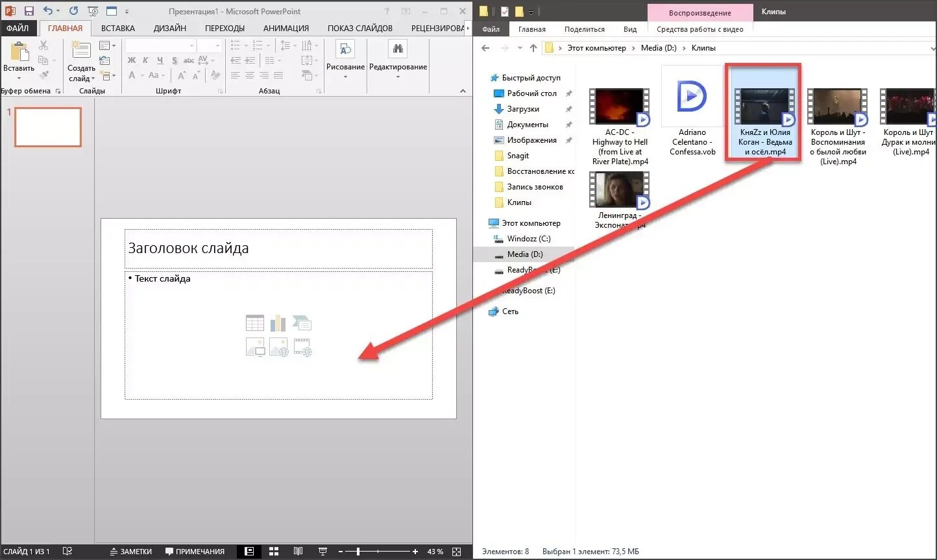This screenshot has width=937, height=560.
Task: Click the PowerPoint zoom slider
Action: (x=379, y=552)
